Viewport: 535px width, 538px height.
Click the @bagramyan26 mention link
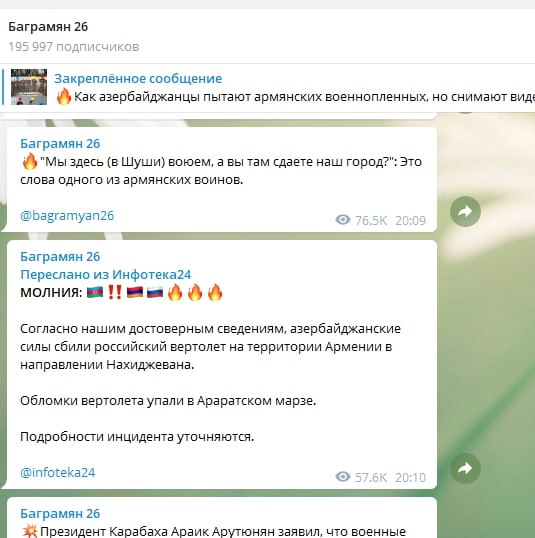[x=67, y=215]
